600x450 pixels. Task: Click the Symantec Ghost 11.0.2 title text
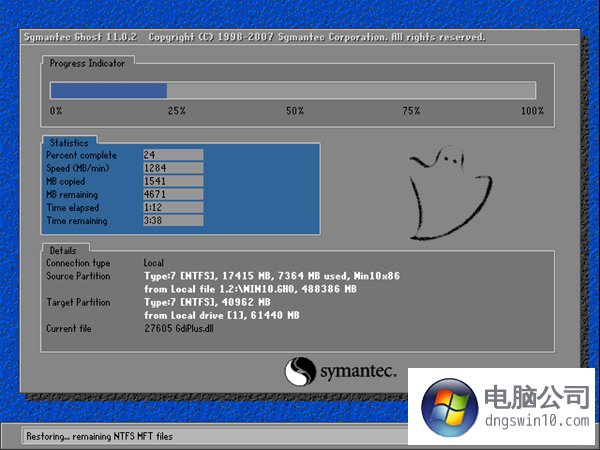coord(80,37)
